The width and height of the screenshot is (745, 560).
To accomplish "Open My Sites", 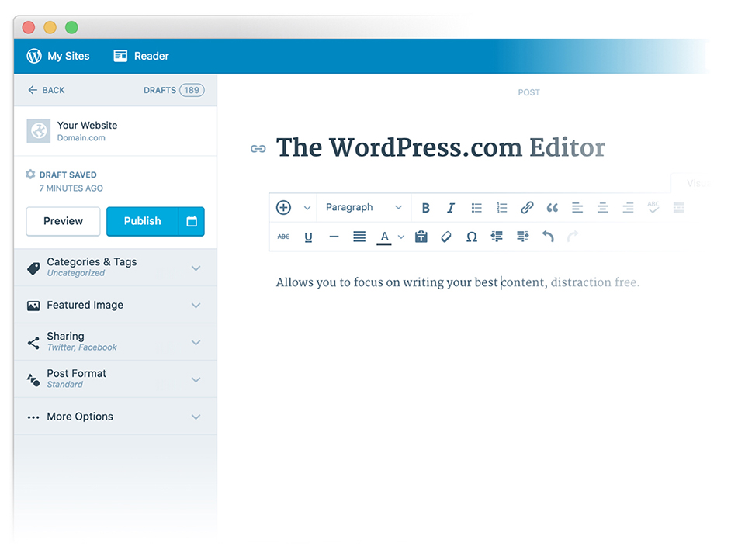I will pos(58,56).
